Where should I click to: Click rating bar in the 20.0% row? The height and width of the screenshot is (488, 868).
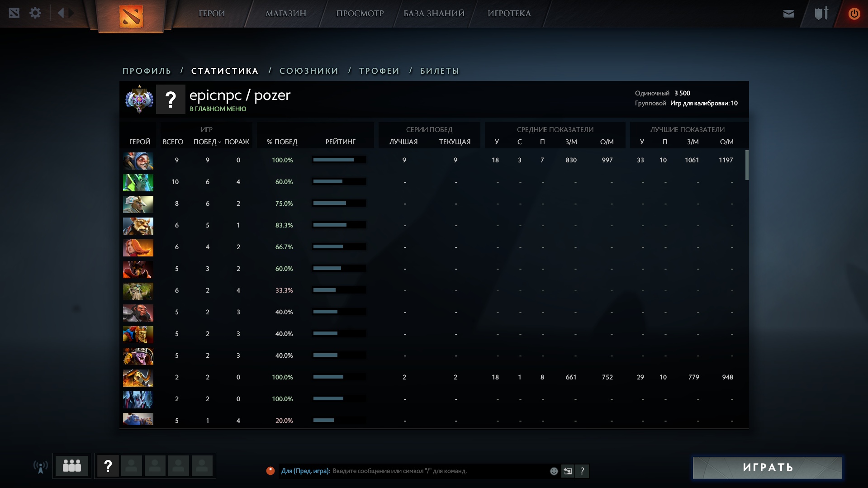tap(339, 421)
